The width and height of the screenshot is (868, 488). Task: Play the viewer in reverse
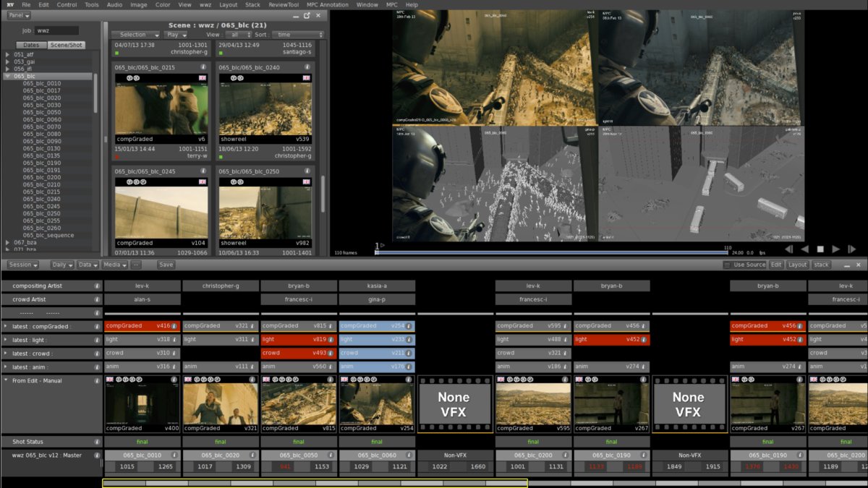click(804, 249)
